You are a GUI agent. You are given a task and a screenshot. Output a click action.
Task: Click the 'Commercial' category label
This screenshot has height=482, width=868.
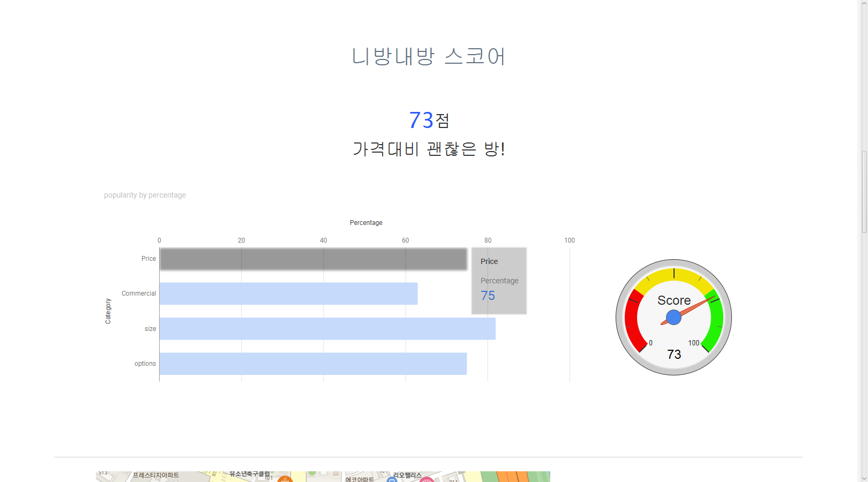tap(139, 293)
